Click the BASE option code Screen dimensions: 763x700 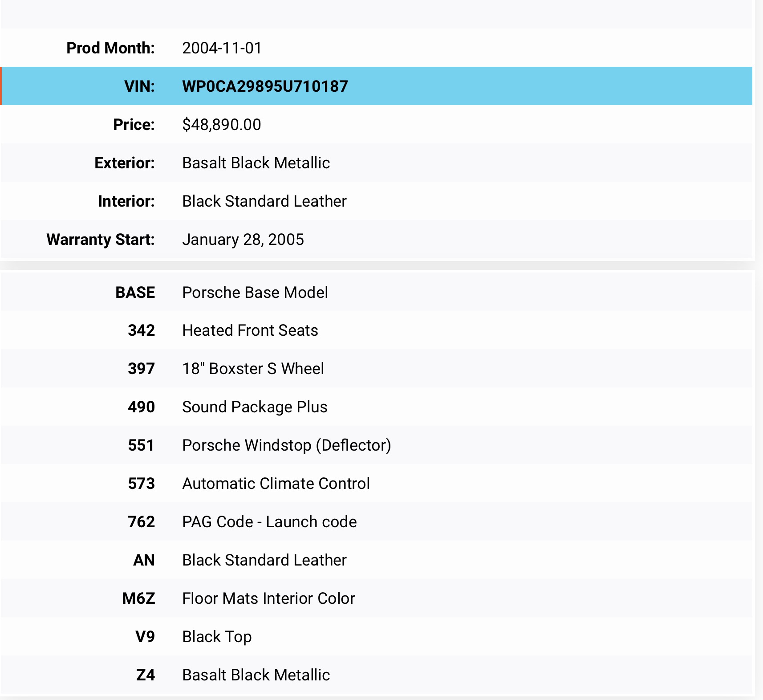135,293
